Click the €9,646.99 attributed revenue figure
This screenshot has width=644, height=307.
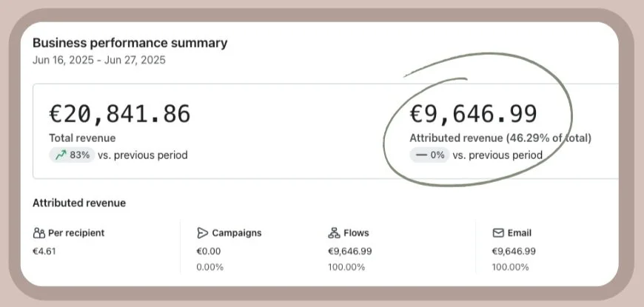[x=474, y=113]
